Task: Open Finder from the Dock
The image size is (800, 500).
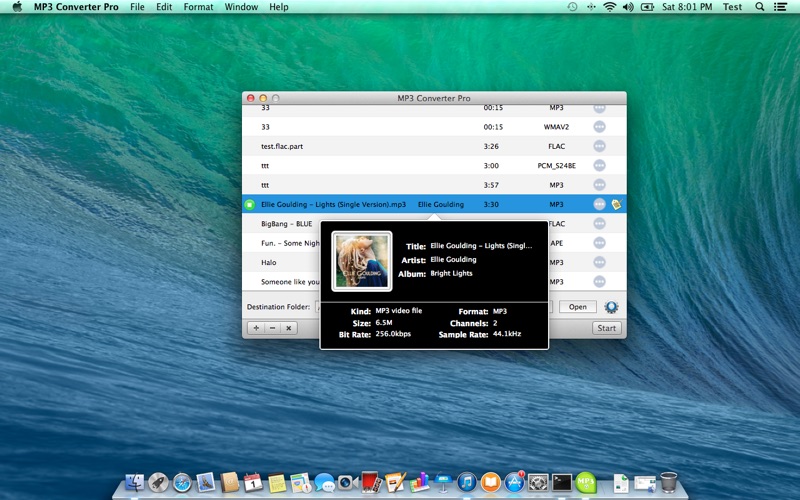Action: click(x=135, y=482)
